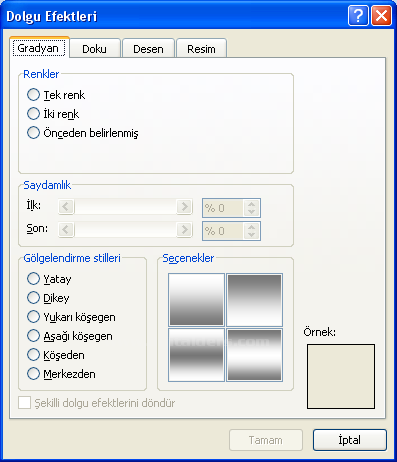The height and width of the screenshot is (462, 397).
Task: Click the İlk slider left arrow
Action: click(x=66, y=207)
